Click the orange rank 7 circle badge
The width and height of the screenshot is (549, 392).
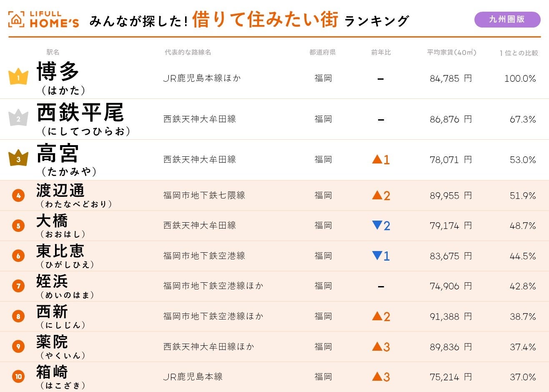[x=18, y=286]
